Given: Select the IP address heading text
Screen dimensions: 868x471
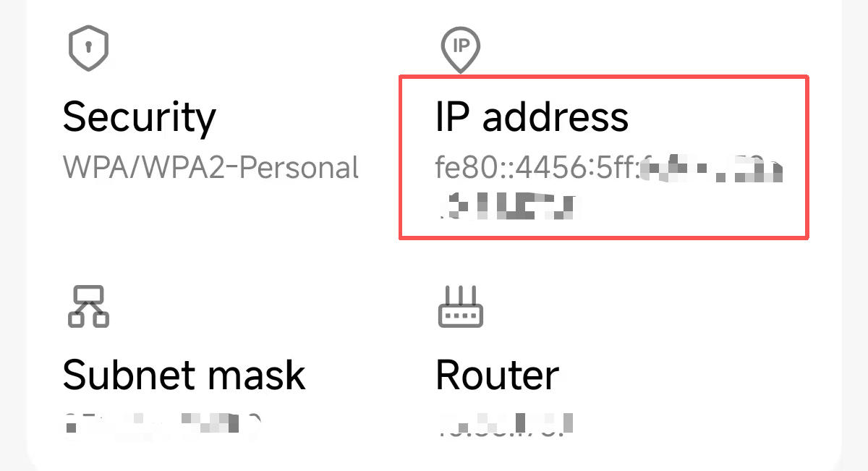Looking at the screenshot, I should pos(533,116).
